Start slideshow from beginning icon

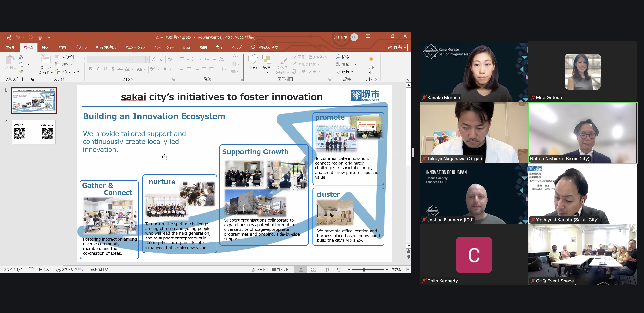(x=40, y=37)
